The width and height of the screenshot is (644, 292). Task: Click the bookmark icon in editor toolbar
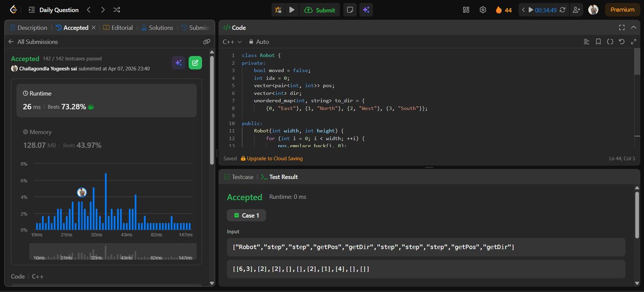pos(598,41)
